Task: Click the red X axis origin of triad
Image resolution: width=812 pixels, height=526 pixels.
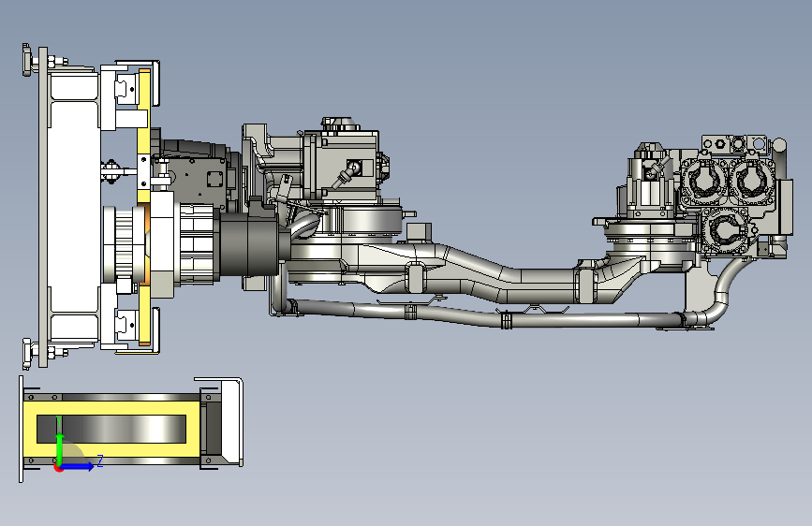Action: [58, 468]
